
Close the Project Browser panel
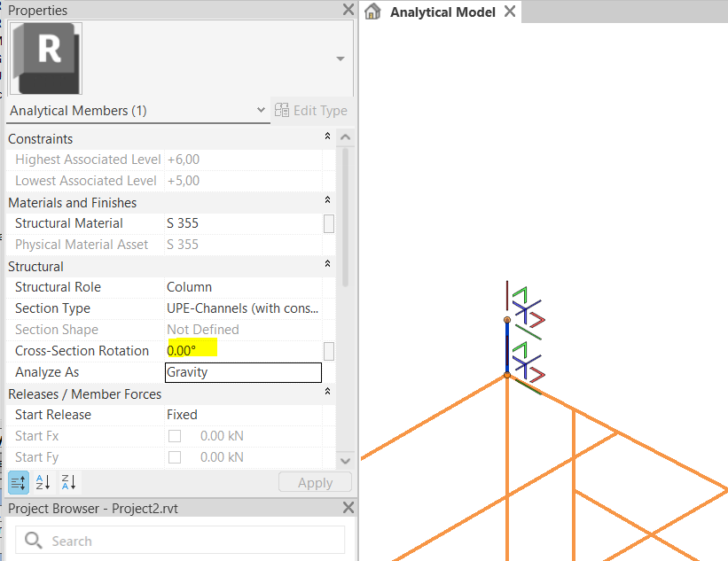pos(347,507)
